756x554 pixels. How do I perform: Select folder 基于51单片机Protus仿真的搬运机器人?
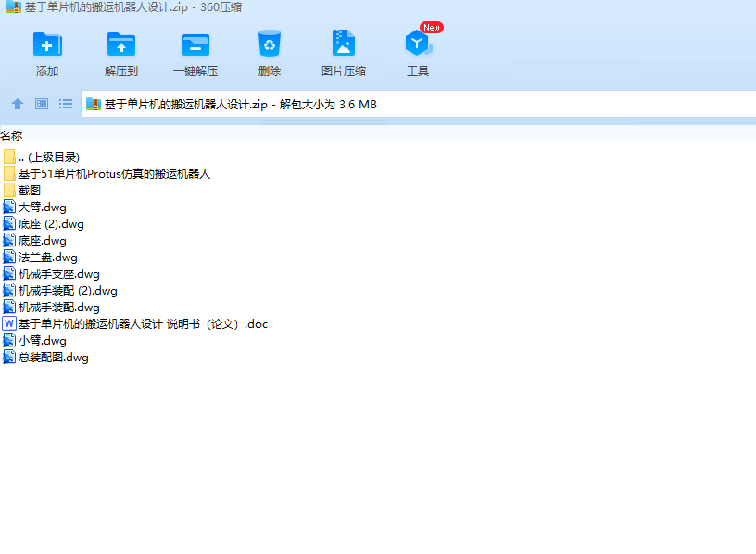pos(107,173)
